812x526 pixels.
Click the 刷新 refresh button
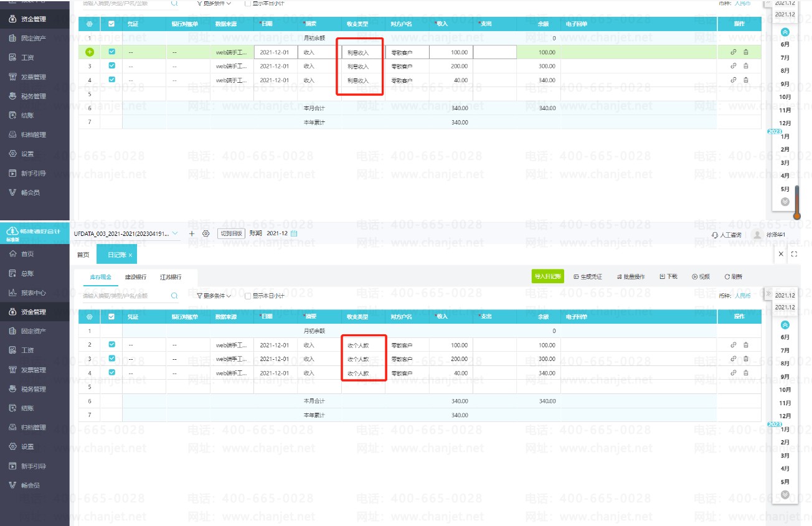(733, 277)
